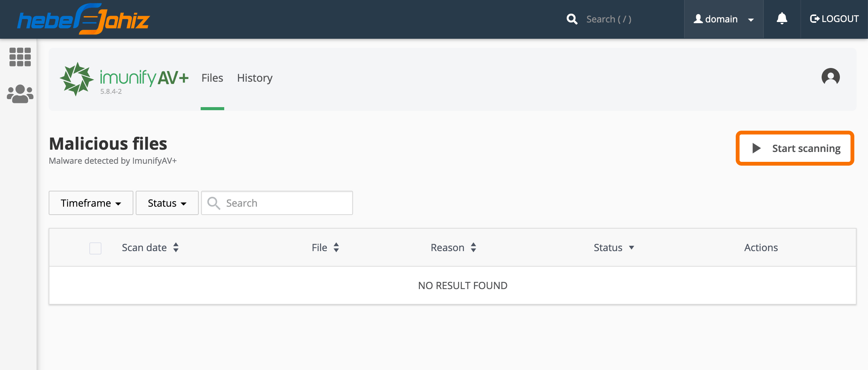Click the magnifier in the files search box

click(214, 203)
